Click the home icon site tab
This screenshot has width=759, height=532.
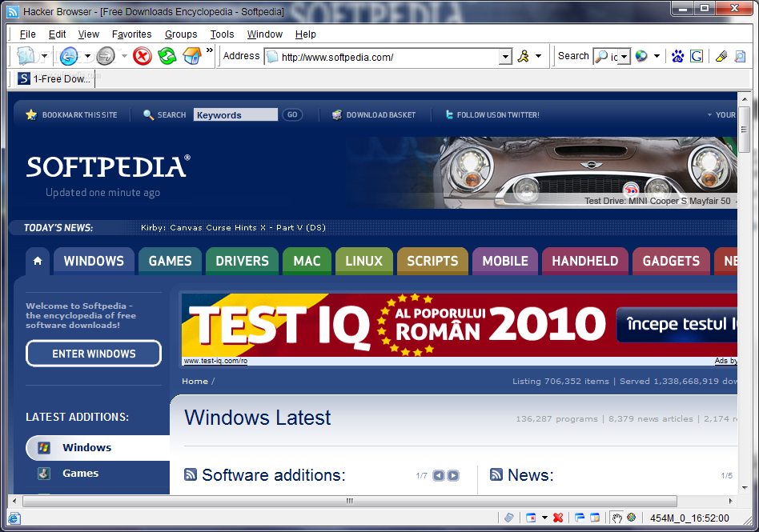click(x=38, y=261)
